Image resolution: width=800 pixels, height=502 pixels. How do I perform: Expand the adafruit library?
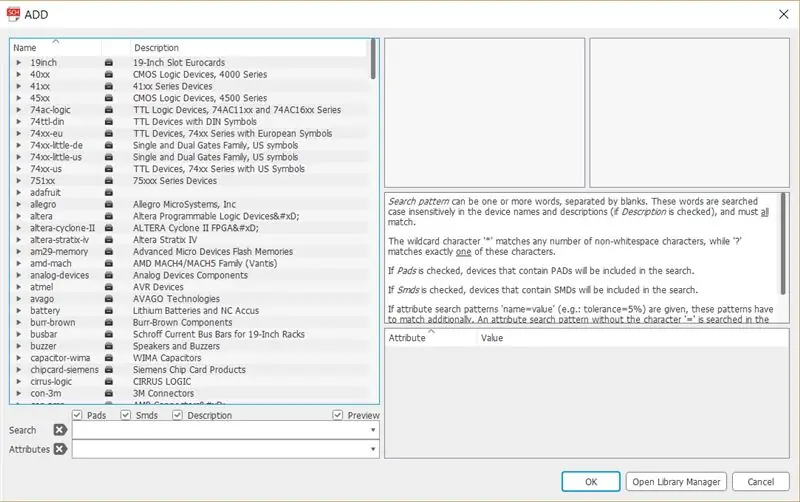[x=19, y=192]
